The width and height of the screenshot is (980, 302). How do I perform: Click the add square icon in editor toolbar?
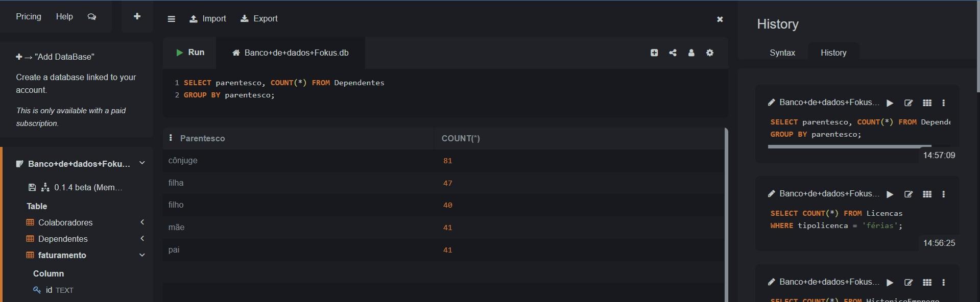(654, 53)
